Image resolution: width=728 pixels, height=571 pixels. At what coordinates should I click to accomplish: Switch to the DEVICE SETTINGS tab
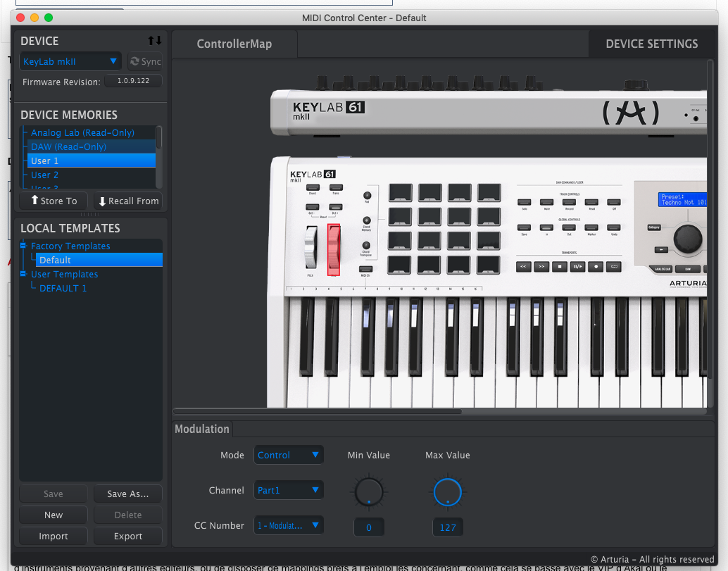[651, 44]
